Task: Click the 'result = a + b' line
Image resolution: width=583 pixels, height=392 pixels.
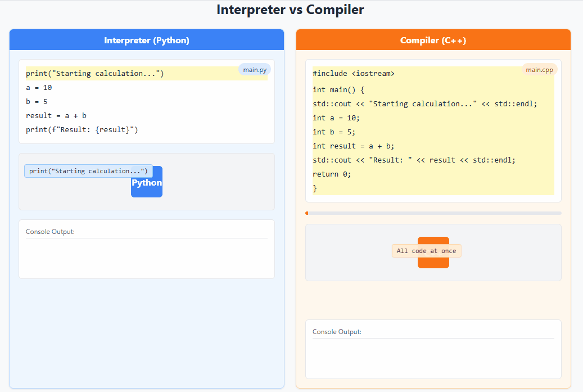Action: (147, 116)
